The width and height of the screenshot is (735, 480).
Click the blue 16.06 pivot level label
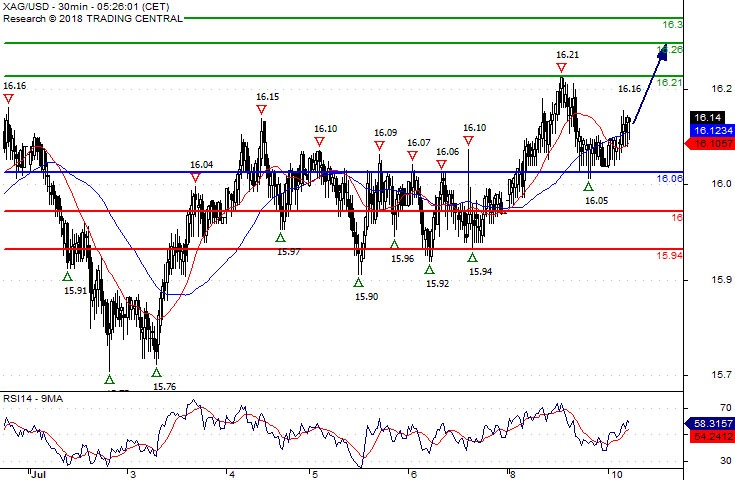pyautogui.click(x=669, y=178)
